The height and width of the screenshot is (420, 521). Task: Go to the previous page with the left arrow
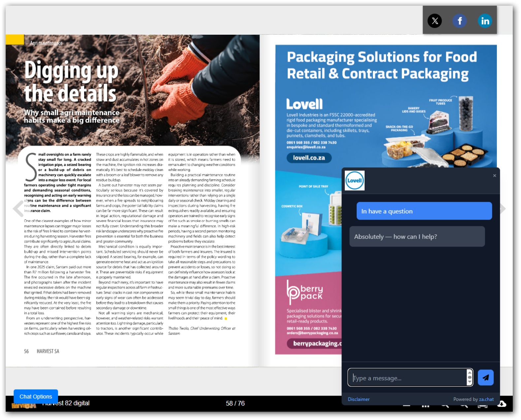click(18, 208)
